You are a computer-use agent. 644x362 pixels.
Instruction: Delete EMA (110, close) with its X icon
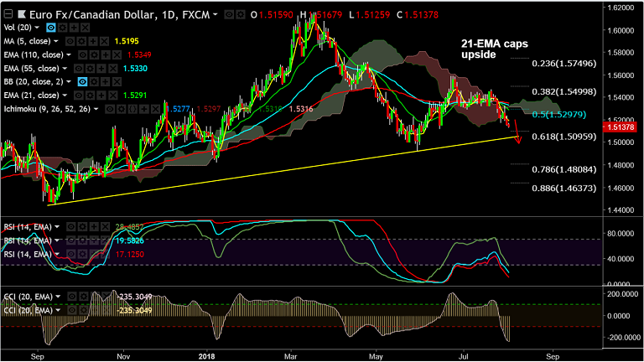117,54
